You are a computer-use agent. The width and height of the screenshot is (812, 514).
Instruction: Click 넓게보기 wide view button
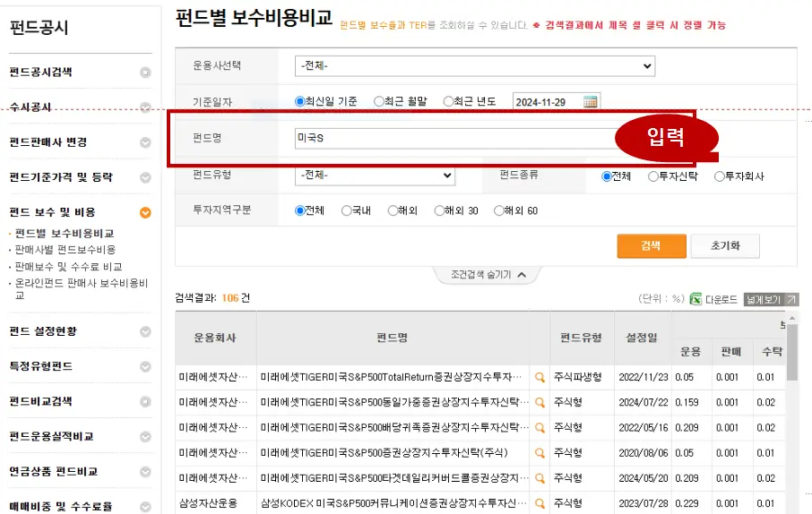[771, 299]
